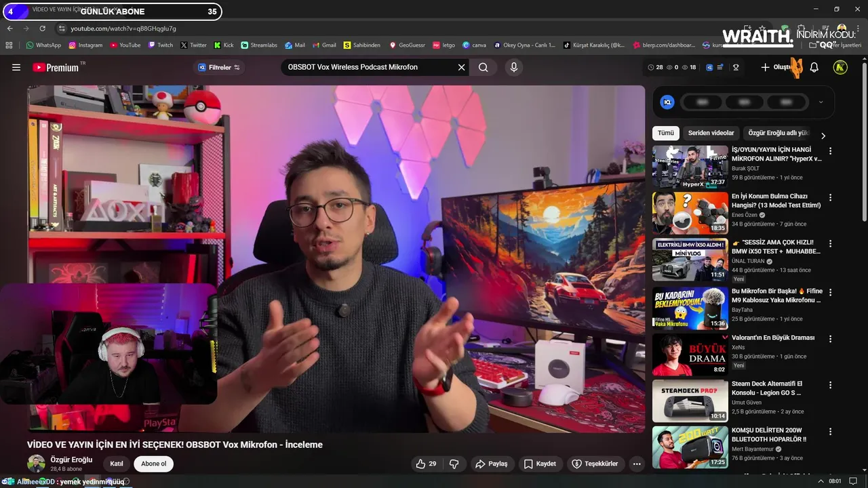Save the video using Kaydet

pos(540,464)
